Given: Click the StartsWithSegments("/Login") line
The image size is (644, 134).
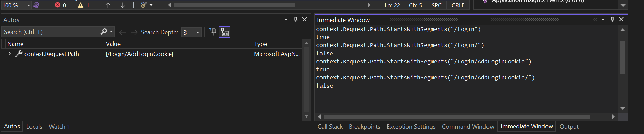Looking at the screenshot, I should pyautogui.click(x=399, y=29).
